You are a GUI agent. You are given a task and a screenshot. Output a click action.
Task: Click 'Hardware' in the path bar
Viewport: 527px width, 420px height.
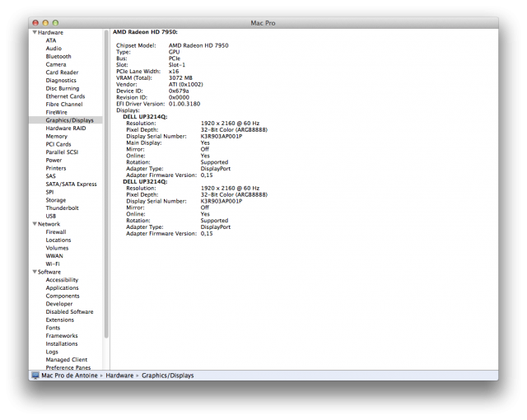119,376
